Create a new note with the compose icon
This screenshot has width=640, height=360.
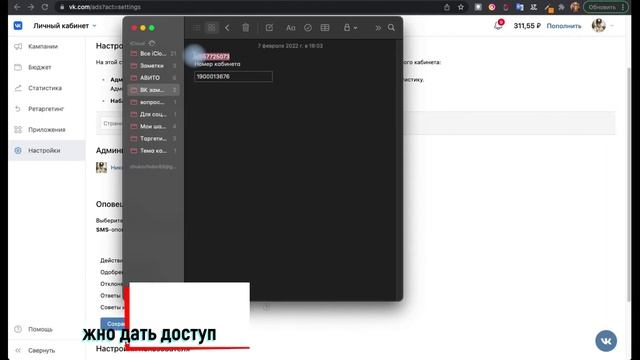coord(269,28)
